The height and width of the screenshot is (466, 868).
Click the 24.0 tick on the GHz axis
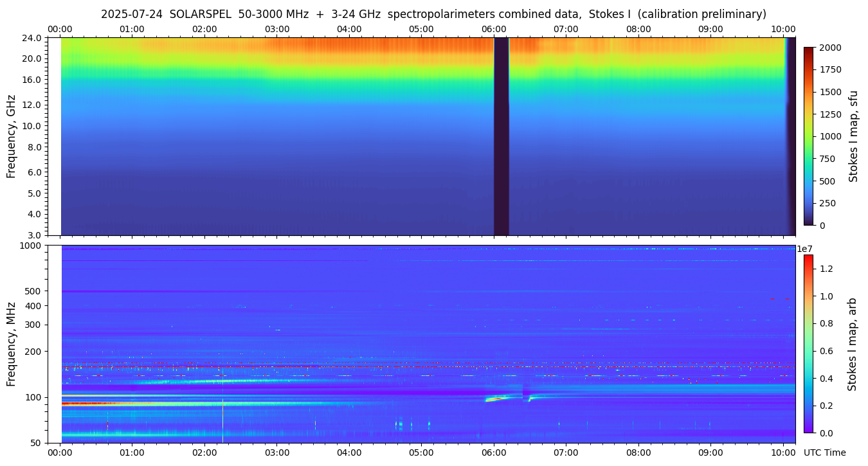[x=33, y=38]
